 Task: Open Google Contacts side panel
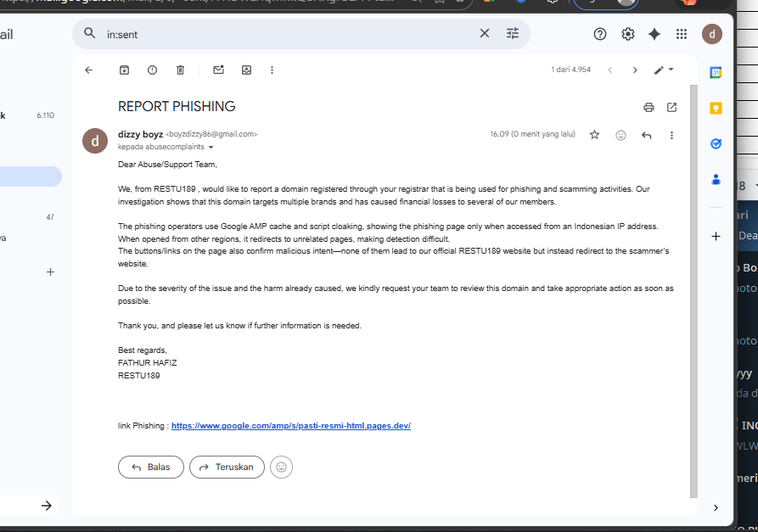[x=716, y=179]
